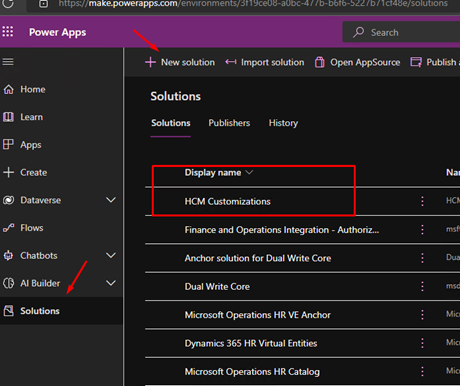
Task: Open Microsoft Operations HR Catalog solution
Action: pyautogui.click(x=252, y=372)
